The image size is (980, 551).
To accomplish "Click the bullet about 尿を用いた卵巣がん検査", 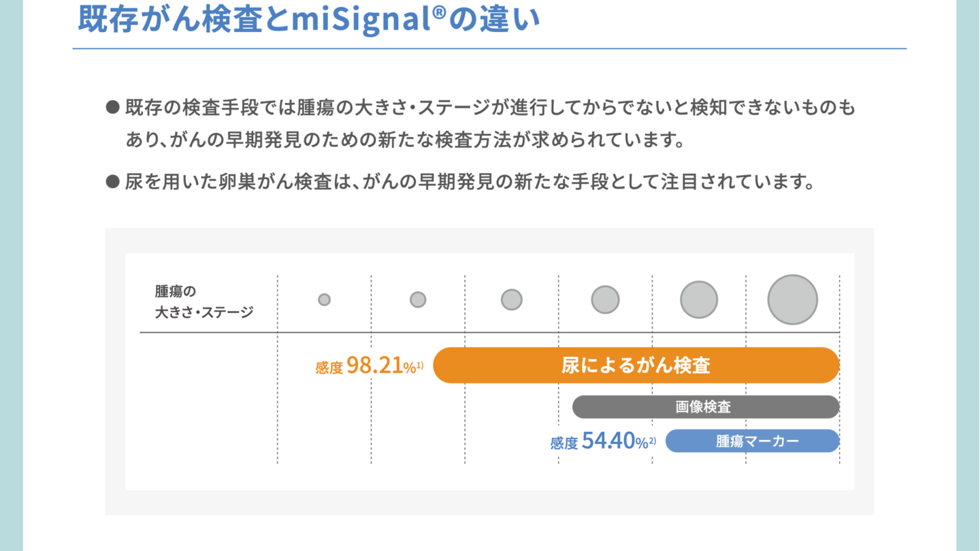I will 460,182.
